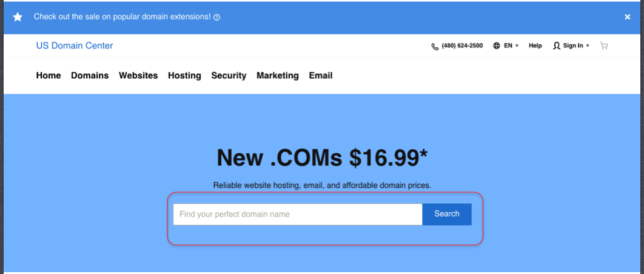Screen dimensions: 644x274
Task: Click the star icon in sale banner
Action: click(x=18, y=17)
